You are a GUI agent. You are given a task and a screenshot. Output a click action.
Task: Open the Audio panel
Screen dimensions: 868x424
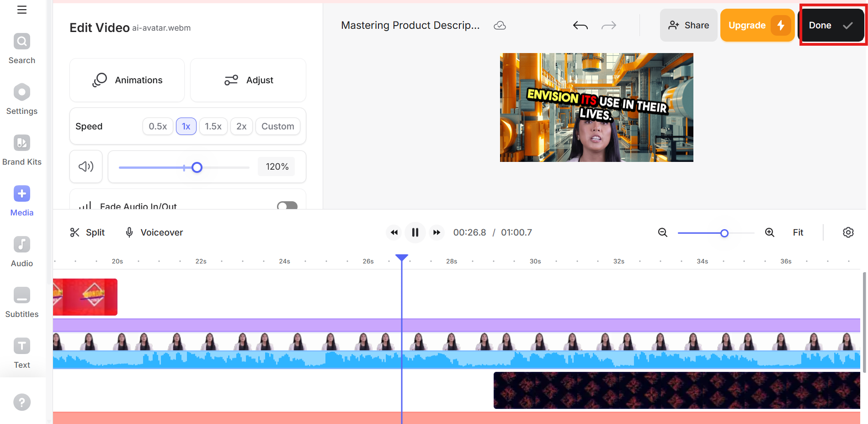pos(21,251)
